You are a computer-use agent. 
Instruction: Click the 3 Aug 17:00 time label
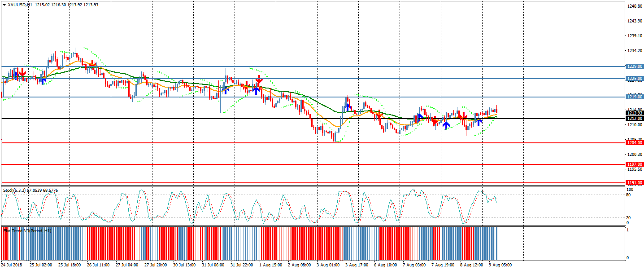[x=357, y=265]
